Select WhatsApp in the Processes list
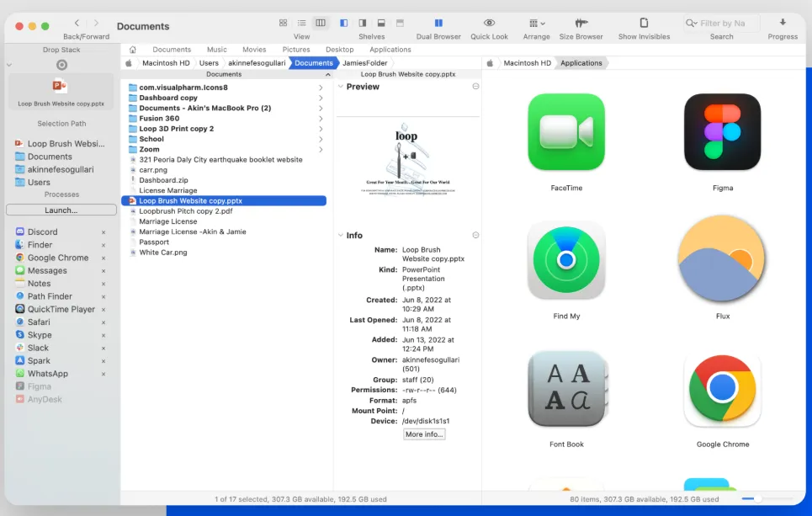Viewport: 812px width, 516px height. click(x=48, y=374)
